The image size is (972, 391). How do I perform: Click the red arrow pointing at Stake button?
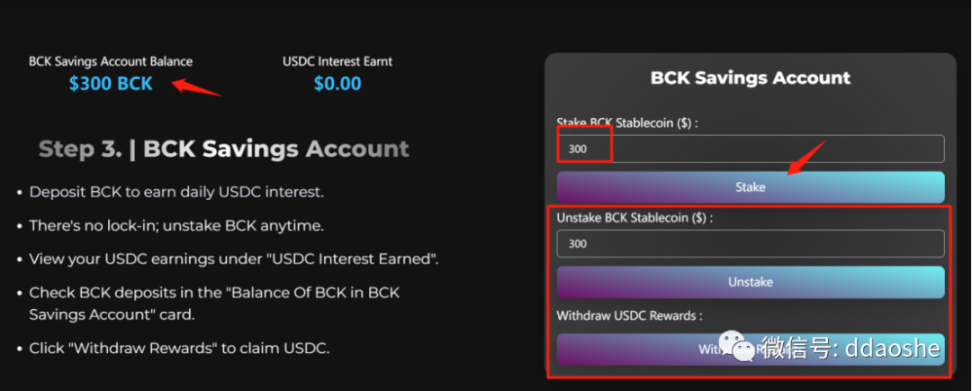coord(806,158)
